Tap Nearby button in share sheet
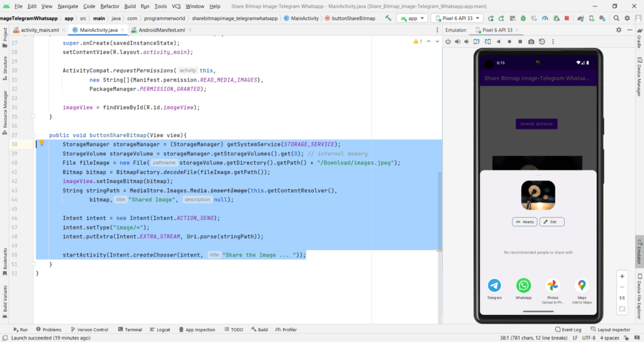Image resolution: width=644 pixels, height=342 pixels. point(525,222)
